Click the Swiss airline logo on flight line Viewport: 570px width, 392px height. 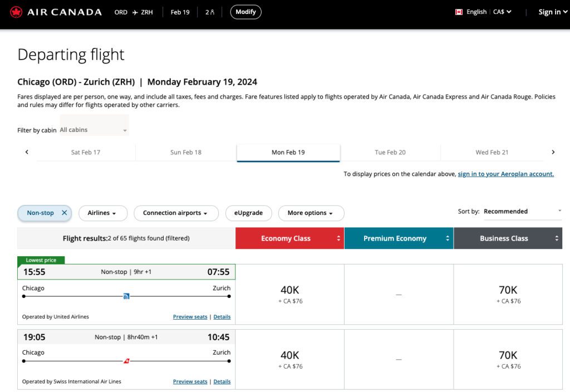point(126,361)
